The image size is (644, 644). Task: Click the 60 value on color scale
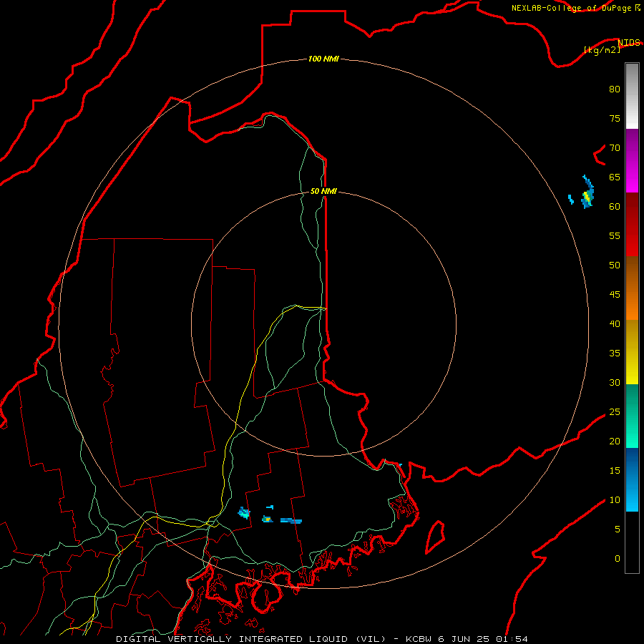(x=615, y=207)
